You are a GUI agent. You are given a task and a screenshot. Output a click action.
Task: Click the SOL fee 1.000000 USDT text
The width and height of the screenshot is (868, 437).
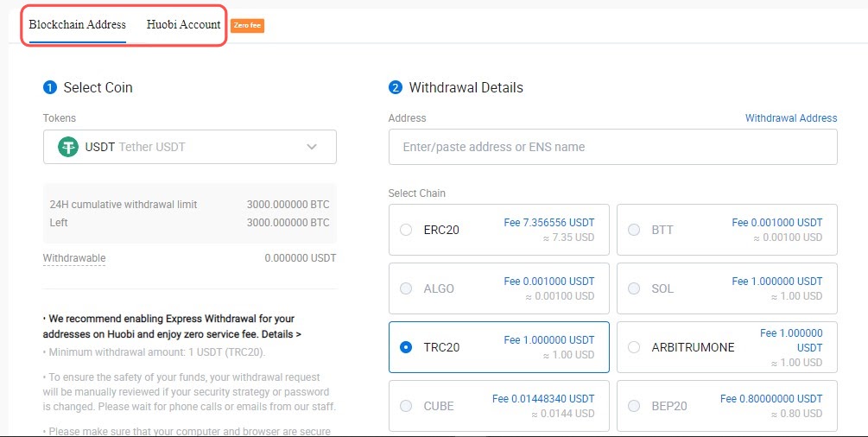777,282
